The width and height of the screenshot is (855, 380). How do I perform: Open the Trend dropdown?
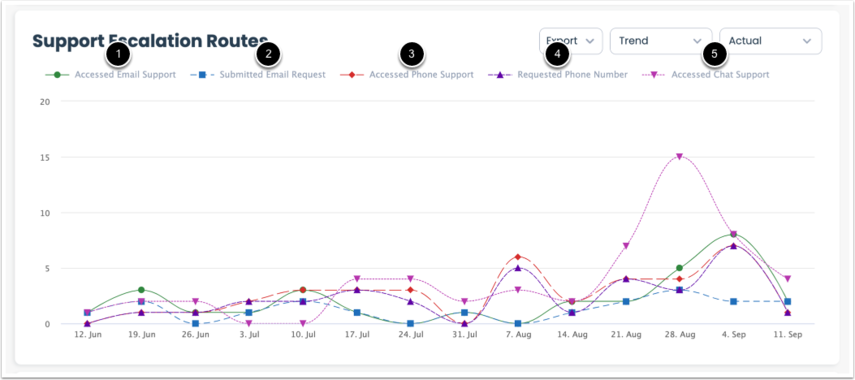[661, 41]
